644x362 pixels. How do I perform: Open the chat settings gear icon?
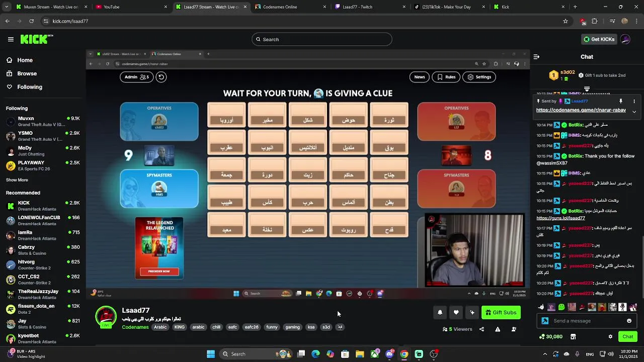pyautogui.click(x=610, y=337)
